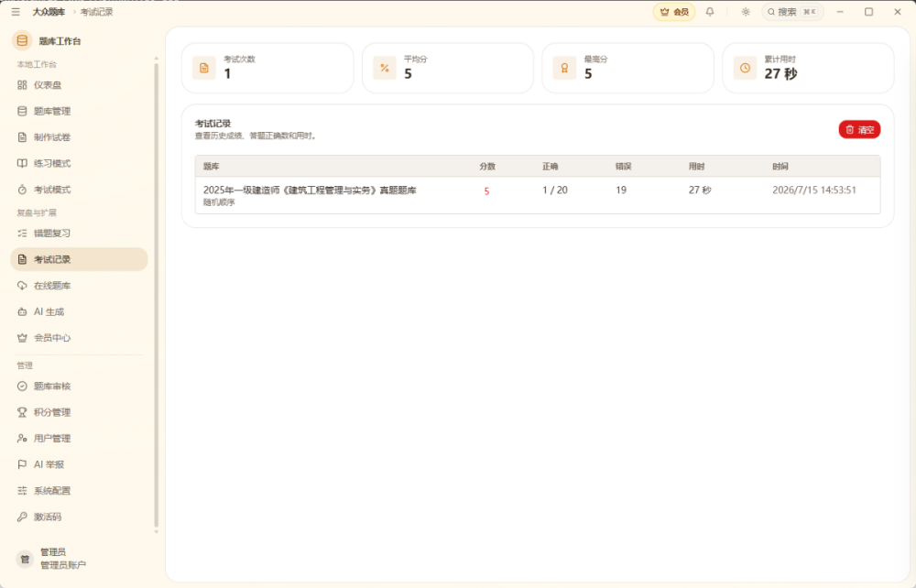Click the 大众题库 breadcrumb link

point(49,12)
